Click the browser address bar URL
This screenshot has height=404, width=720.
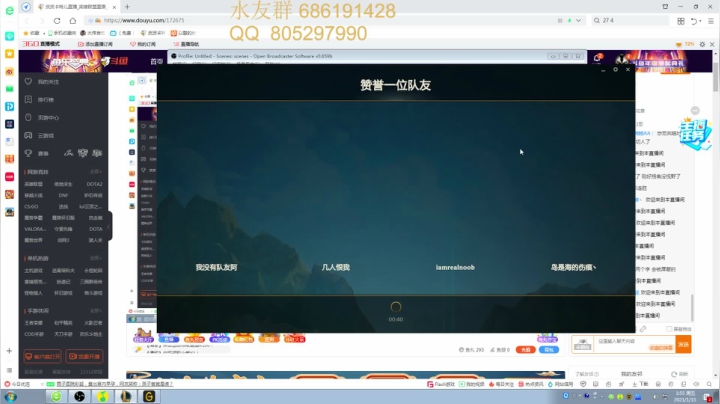click(144, 21)
